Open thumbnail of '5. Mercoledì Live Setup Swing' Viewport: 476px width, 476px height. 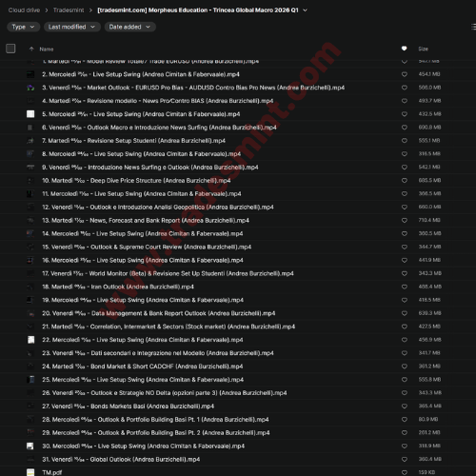30,114
